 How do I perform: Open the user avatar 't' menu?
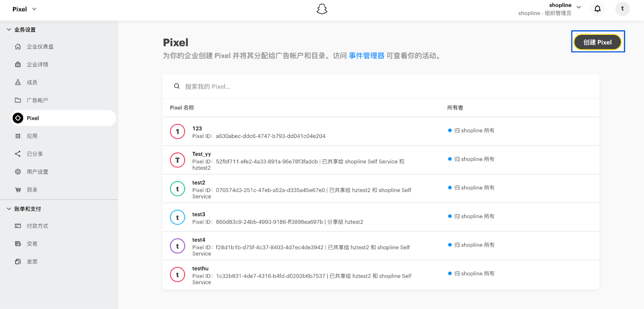click(622, 8)
